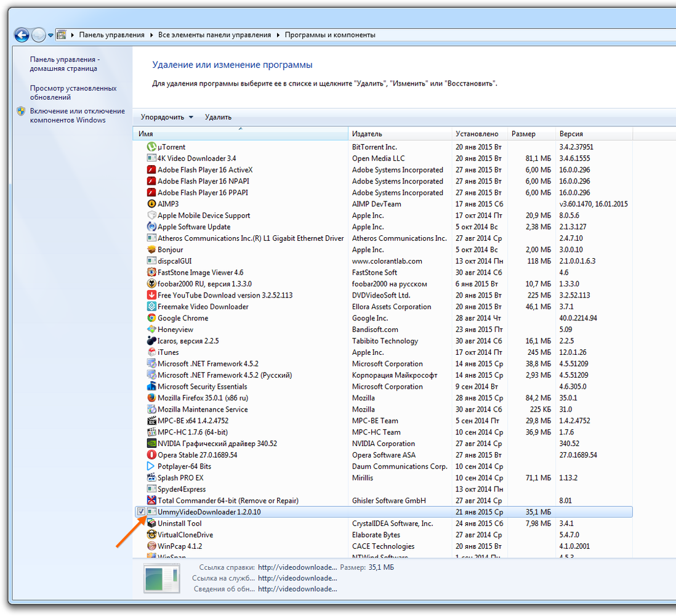Click the Spyder4Express program icon
The width and height of the screenshot is (676, 616).
click(151, 489)
